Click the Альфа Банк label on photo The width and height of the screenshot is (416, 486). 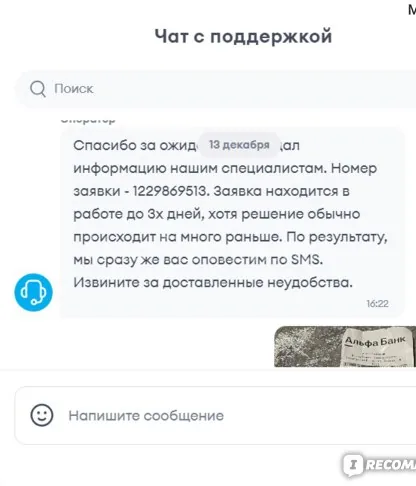pos(375,341)
